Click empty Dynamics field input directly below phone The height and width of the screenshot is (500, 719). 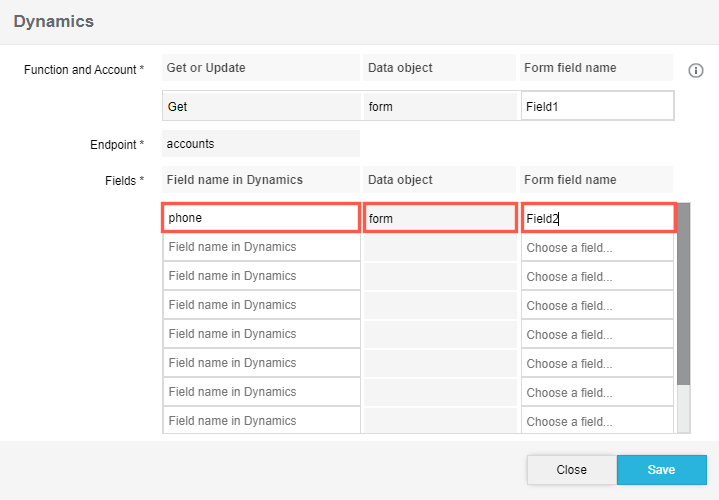[x=260, y=247]
